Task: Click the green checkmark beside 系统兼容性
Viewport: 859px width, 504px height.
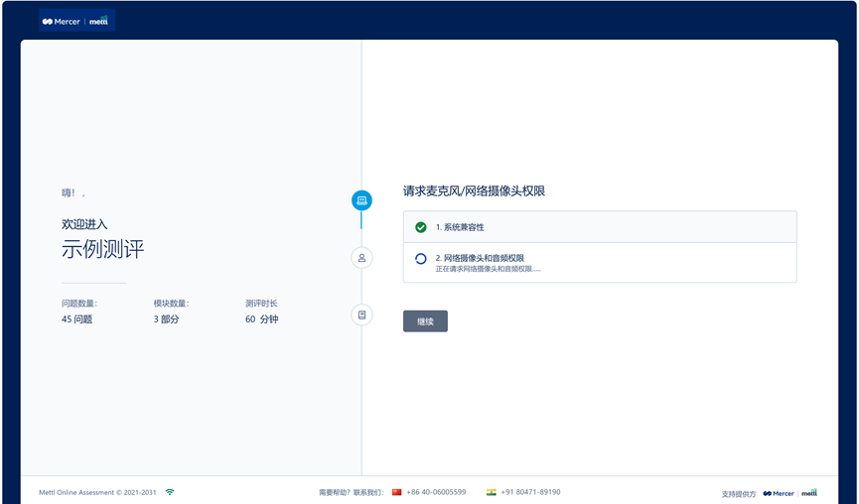Action: [x=421, y=227]
